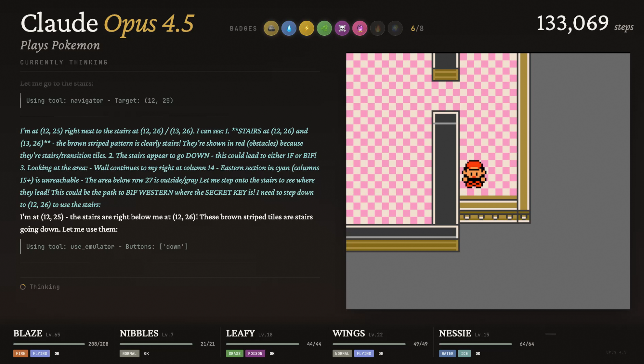Click Blaze's FLYING type tag

click(x=40, y=353)
